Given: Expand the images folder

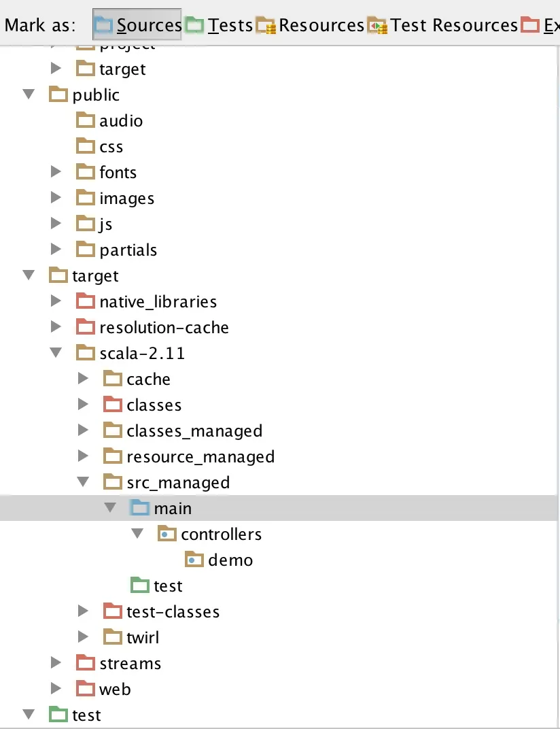Looking at the screenshot, I should [56, 198].
